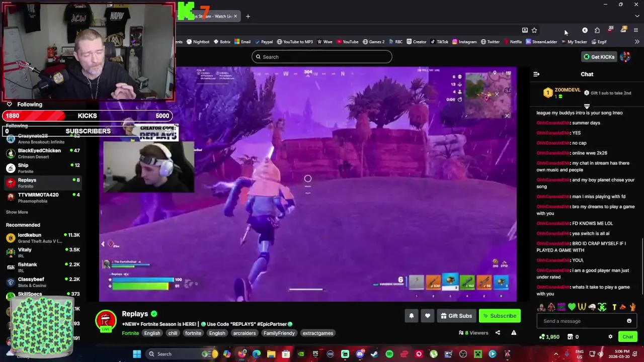Click the ZOOMDEVL top gifter entry

pyautogui.click(x=561, y=93)
